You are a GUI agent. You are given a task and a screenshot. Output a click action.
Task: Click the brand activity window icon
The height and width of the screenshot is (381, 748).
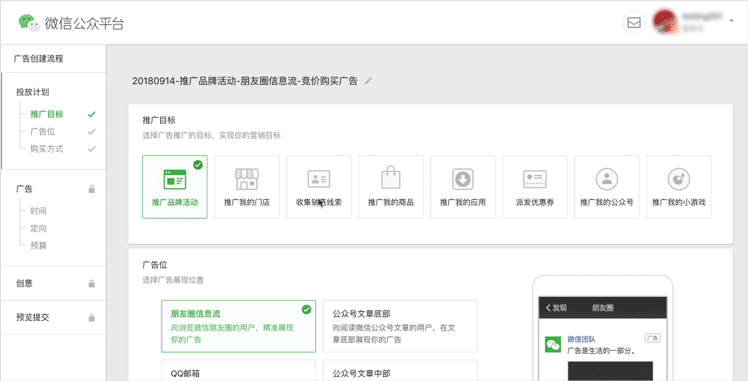[x=175, y=179]
